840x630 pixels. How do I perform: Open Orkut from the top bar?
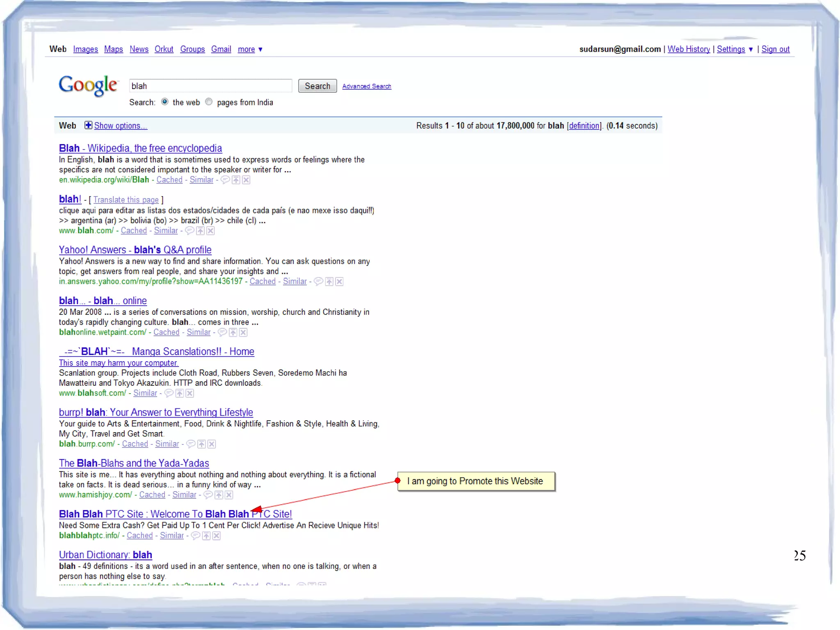point(164,49)
